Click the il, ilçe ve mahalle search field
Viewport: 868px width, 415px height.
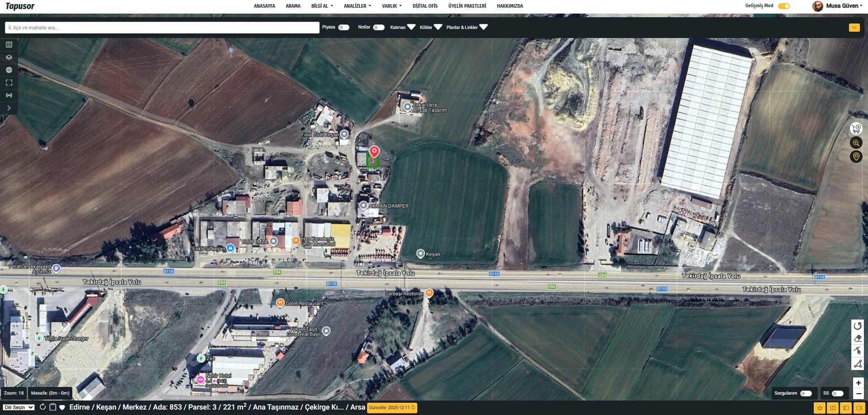coord(162,28)
